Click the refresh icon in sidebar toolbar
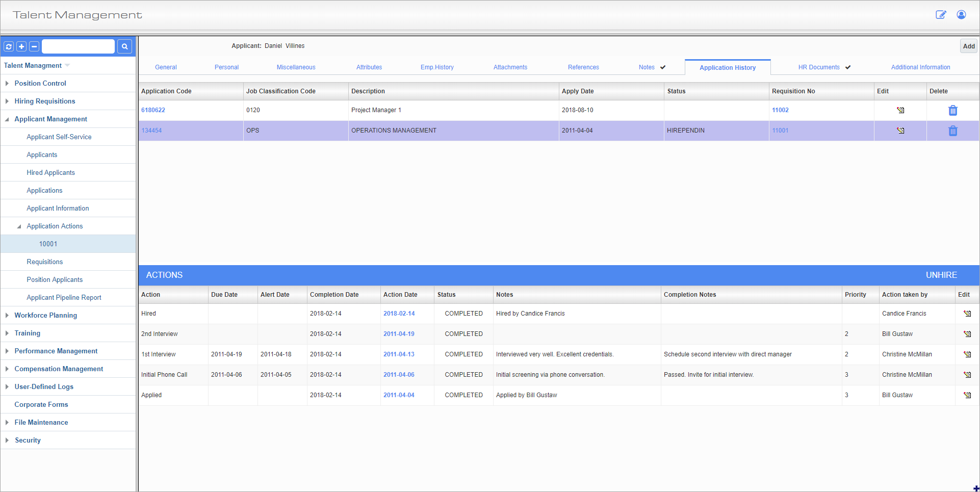This screenshot has width=980, height=492. pyautogui.click(x=9, y=47)
